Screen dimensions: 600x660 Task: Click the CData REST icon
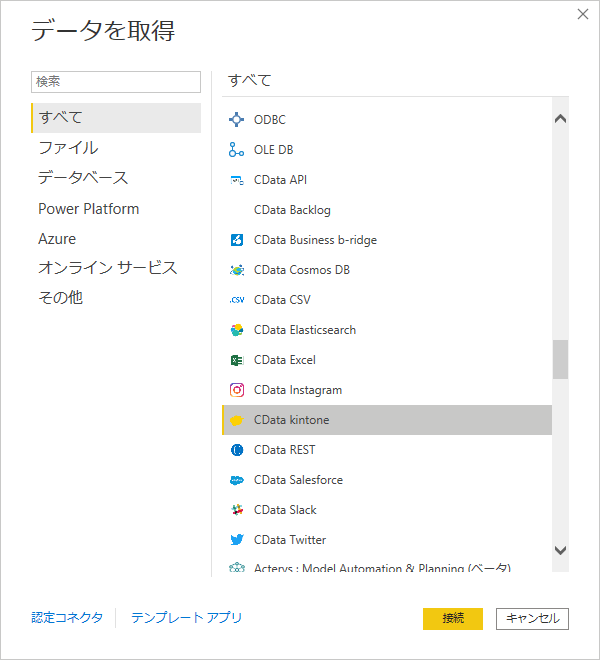pos(237,450)
